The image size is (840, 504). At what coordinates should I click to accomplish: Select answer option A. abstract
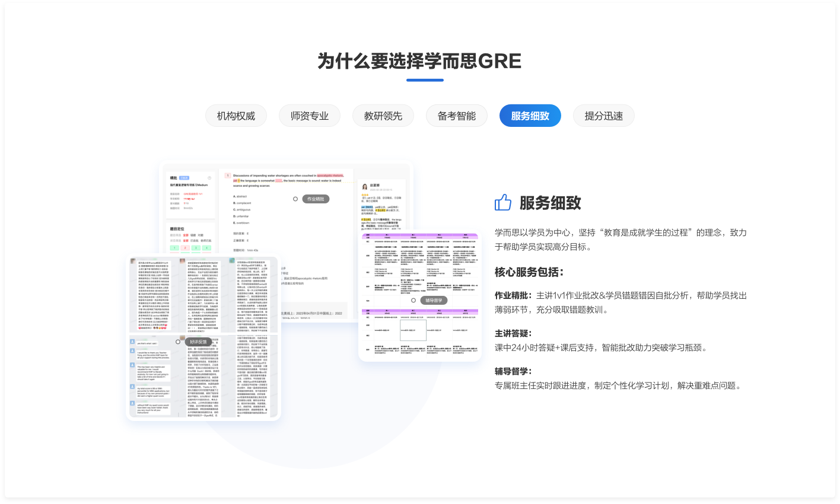241,196
